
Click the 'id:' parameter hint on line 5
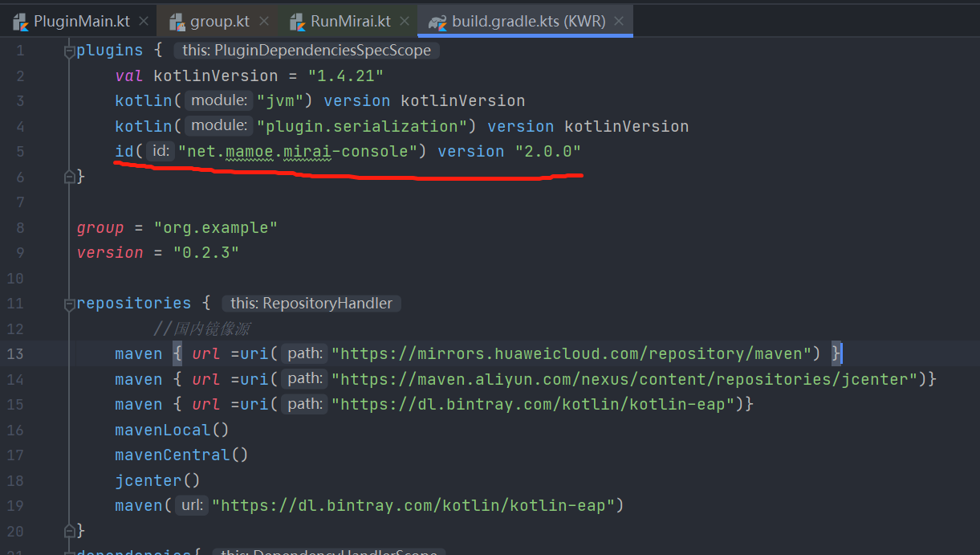(161, 151)
